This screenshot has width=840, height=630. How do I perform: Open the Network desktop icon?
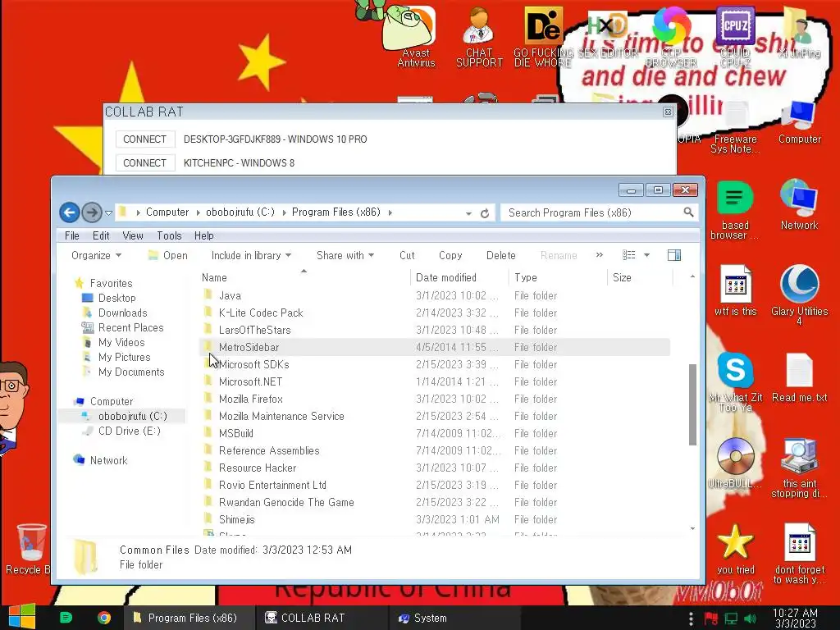coord(799,204)
